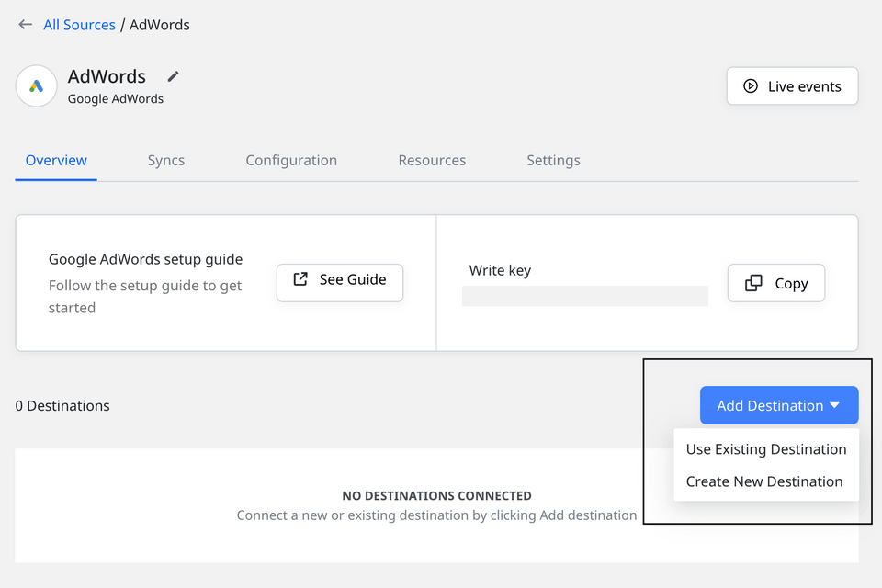
Task: Open the Configuration tab
Action: 291,161
